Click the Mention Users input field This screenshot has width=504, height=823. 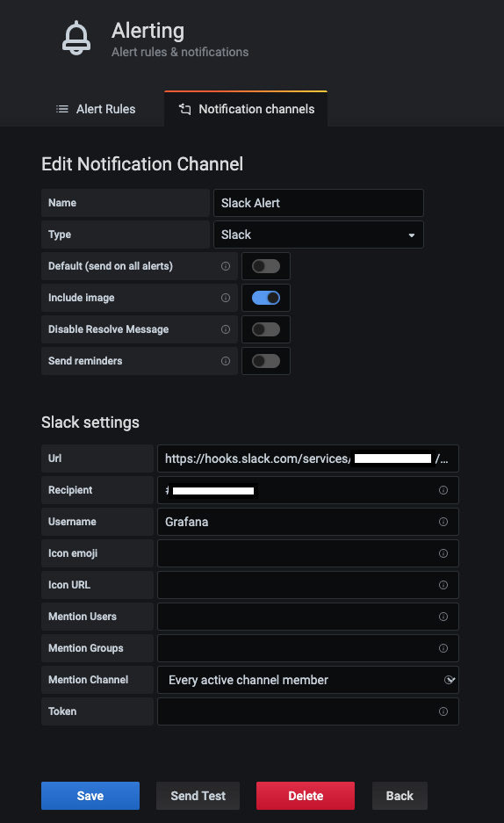[308, 617]
